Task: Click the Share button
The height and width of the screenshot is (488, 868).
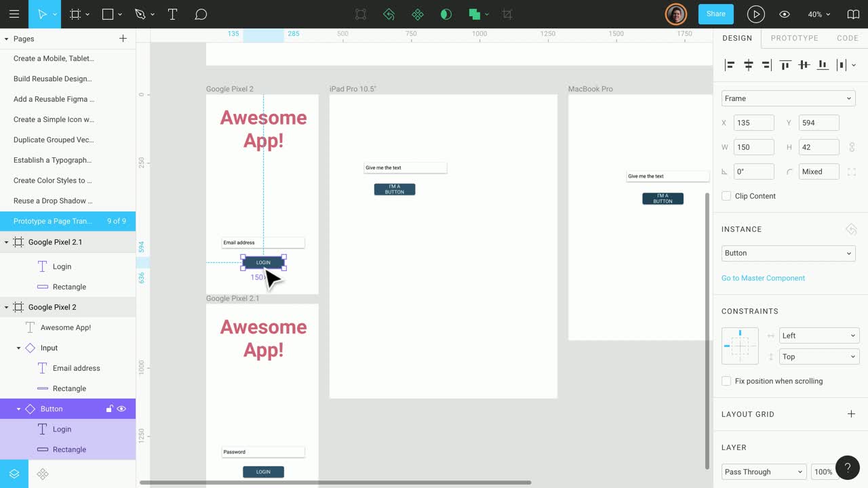Action: point(715,14)
